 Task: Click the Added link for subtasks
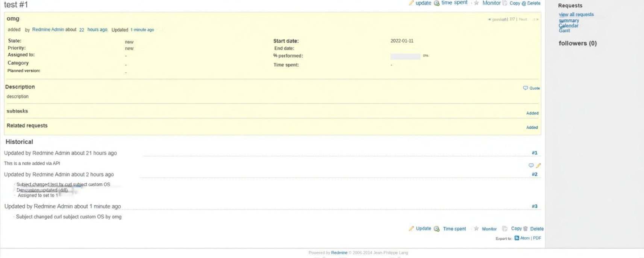click(x=532, y=113)
